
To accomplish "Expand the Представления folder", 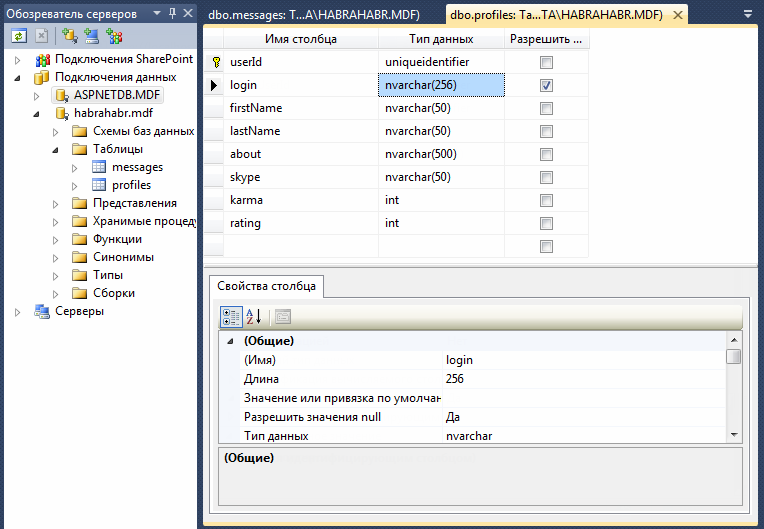I will 56,204.
